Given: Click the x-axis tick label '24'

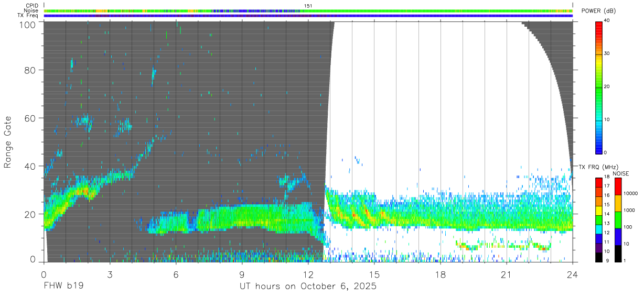Looking at the screenshot, I should (x=572, y=274).
